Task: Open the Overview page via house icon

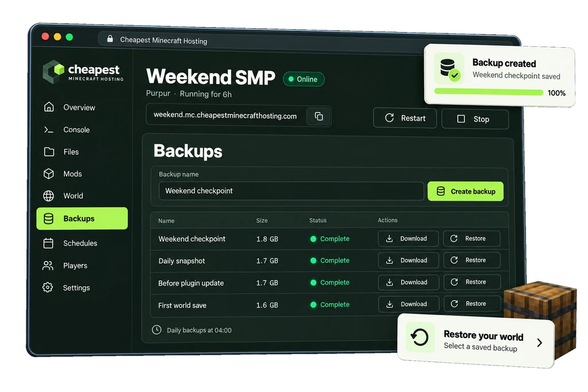Action: tap(49, 107)
